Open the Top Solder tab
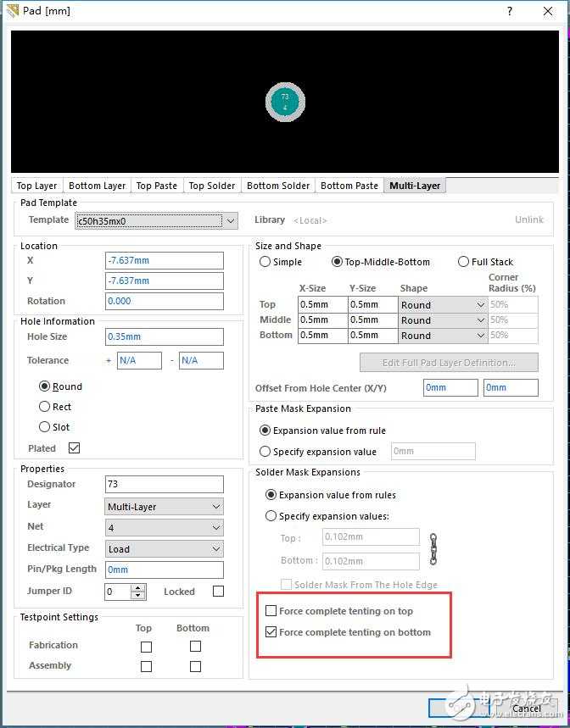Screen dimensions: 570x728 pyautogui.click(x=212, y=186)
